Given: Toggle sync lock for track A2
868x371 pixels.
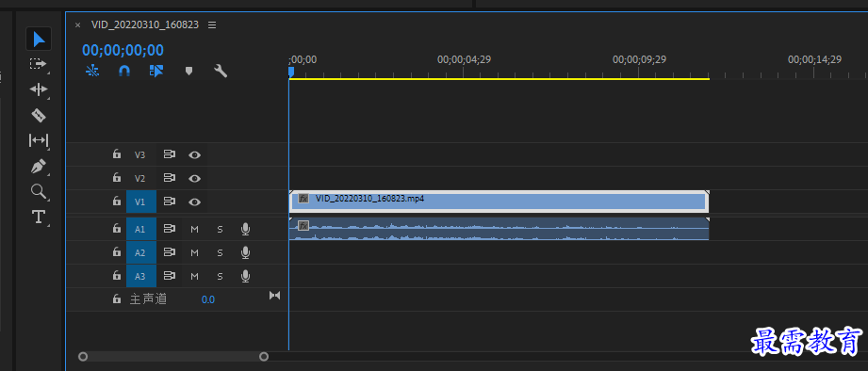Looking at the screenshot, I should [x=170, y=252].
